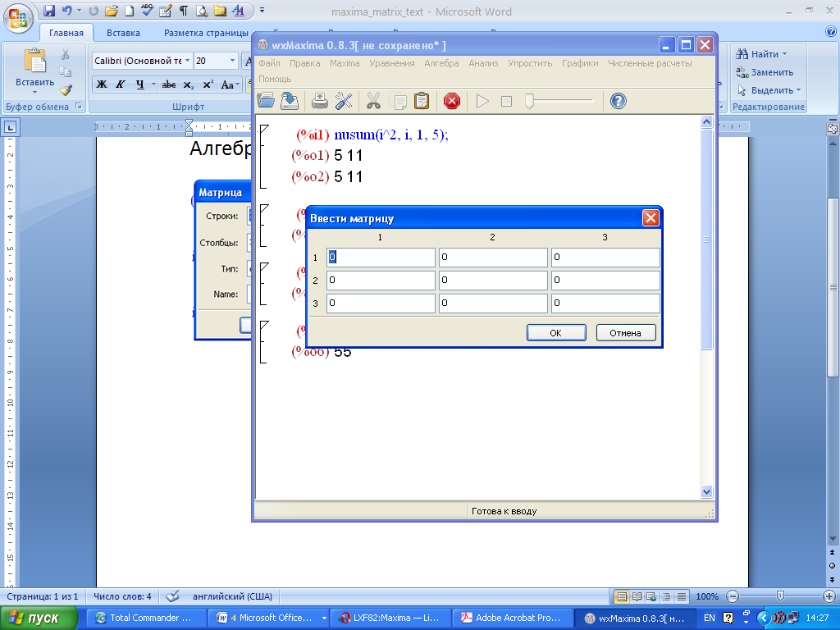Open the font size 20 dropdown
Image resolution: width=840 pixels, height=630 pixels.
232,61
